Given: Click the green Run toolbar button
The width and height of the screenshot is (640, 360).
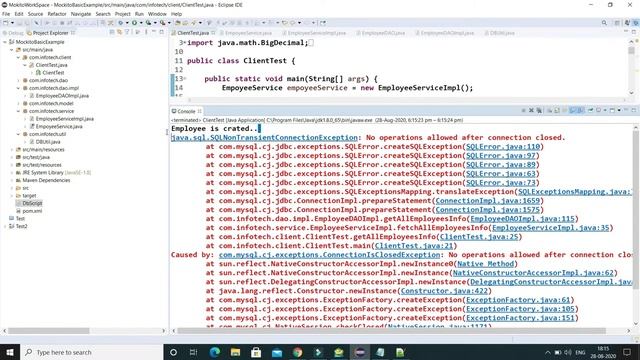Looking at the screenshot, I should [134, 23].
